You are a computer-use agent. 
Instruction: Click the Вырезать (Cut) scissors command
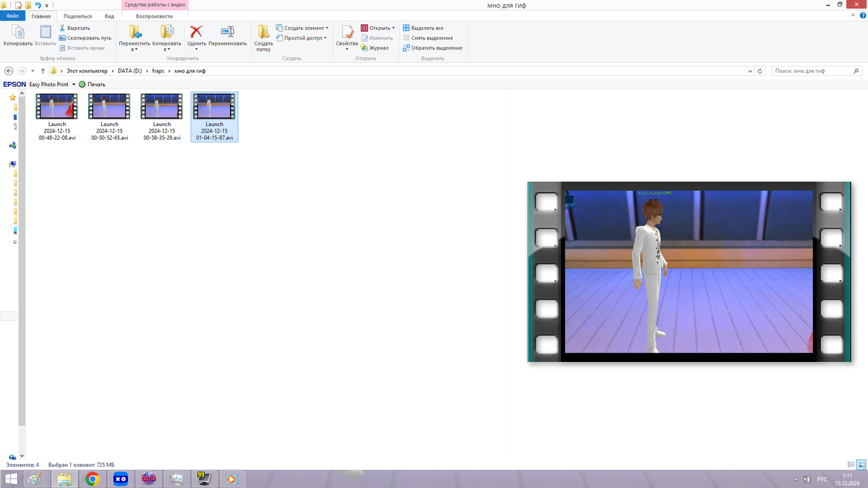(75, 28)
